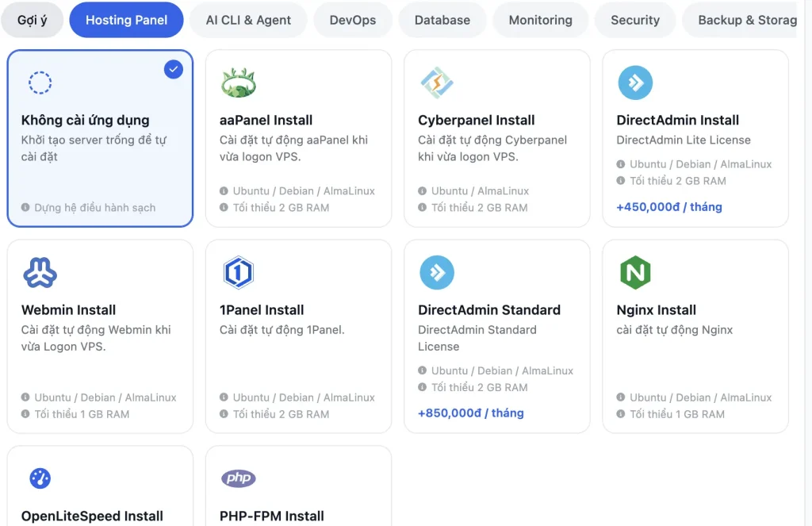812x526 pixels.
Task: Go to the Security tab
Action: 635,20
